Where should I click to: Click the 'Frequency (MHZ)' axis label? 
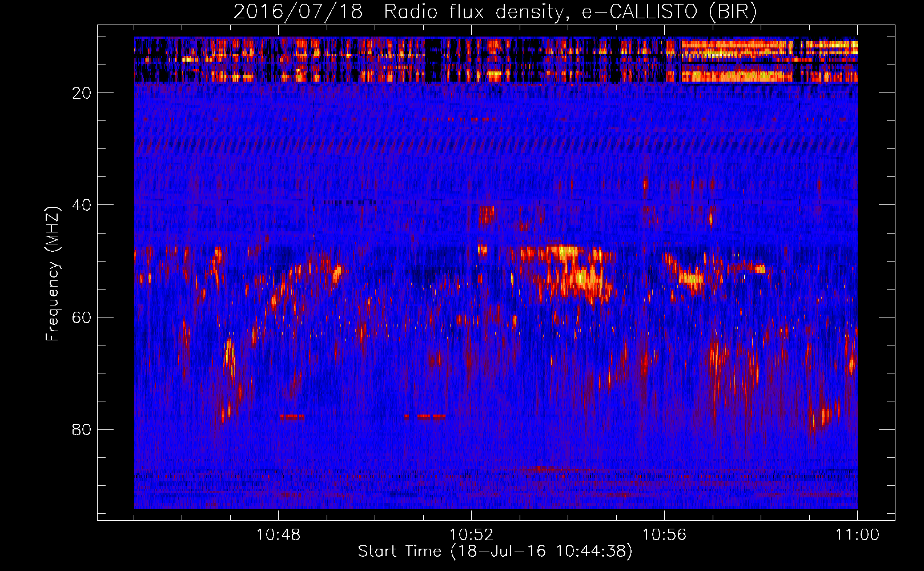[53, 274]
